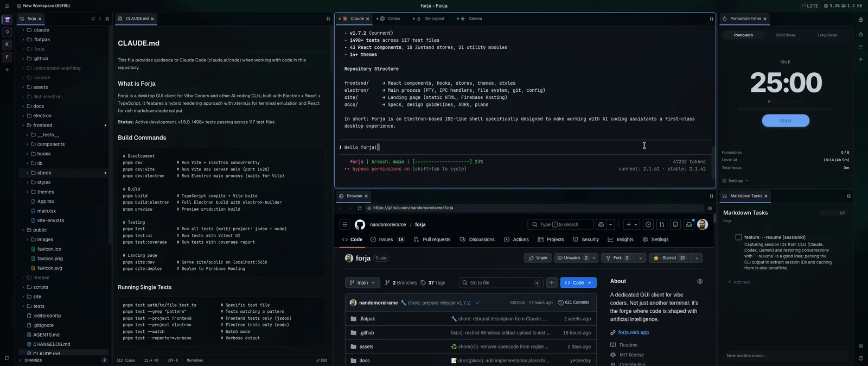The height and width of the screenshot is (366, 868).
Task: Open the K workspace in left sidebar
Action: coord(7,44)
